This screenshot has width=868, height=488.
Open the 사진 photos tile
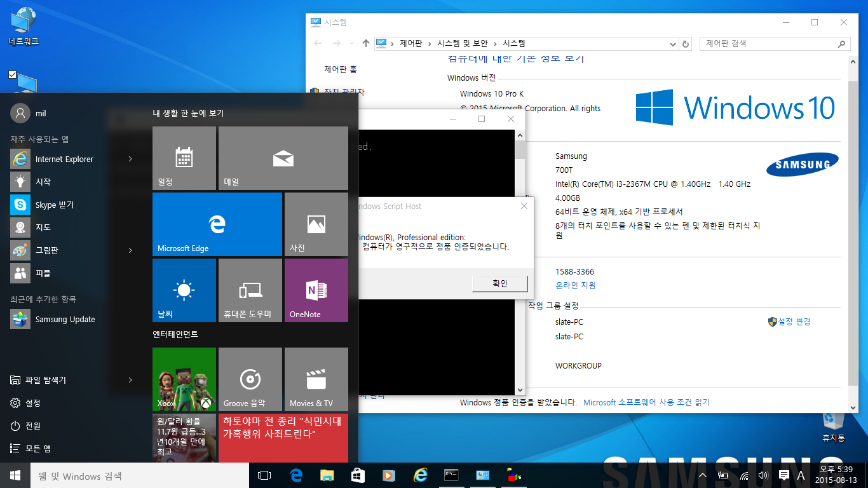(316, 224)
